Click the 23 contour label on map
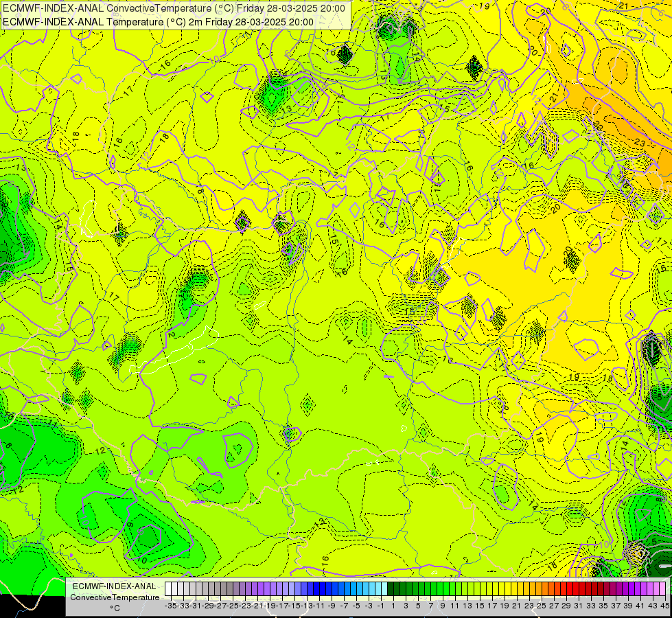 pos(640,142)
